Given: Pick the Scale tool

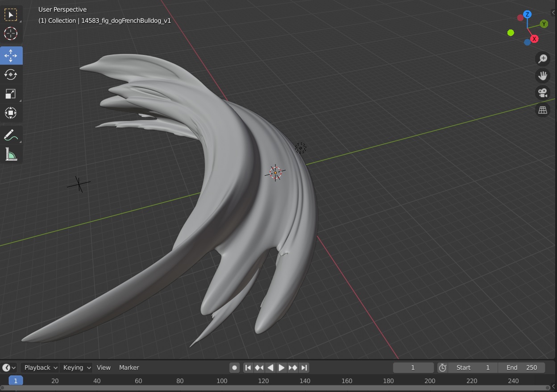Looking at the screenshot, I should [x=11, y=94].
